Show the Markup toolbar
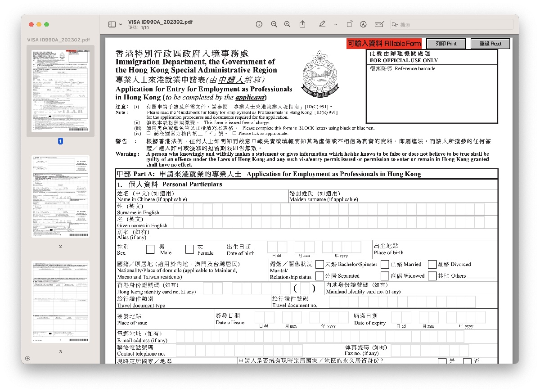Viewport: 540px width, 392px height. click(363, 24)
